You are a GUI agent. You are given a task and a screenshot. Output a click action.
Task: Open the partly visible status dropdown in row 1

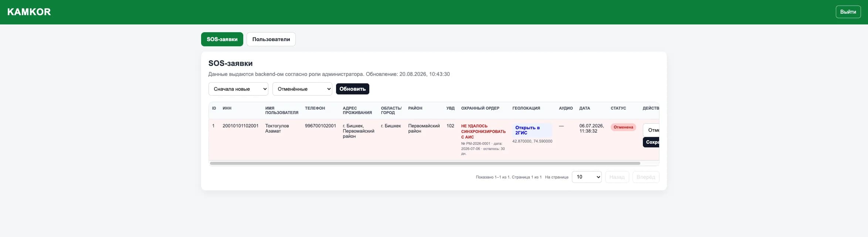click(651, 130)
